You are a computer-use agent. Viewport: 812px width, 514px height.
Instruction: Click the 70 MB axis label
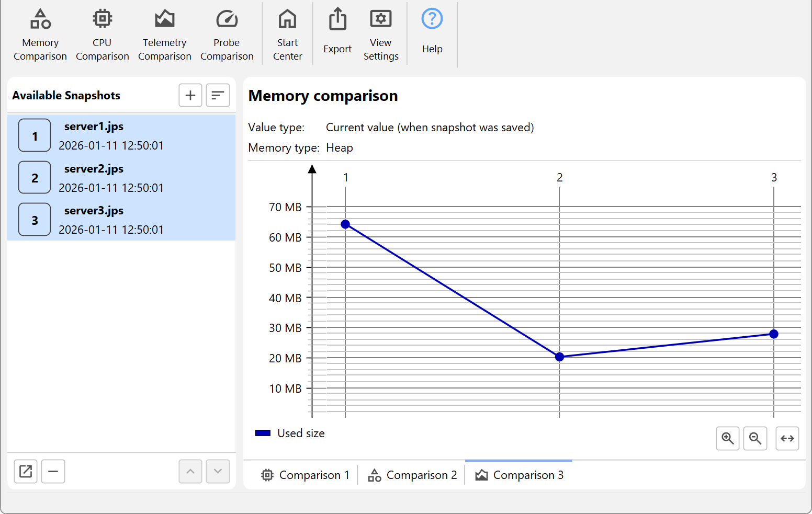tap(285, 207)
